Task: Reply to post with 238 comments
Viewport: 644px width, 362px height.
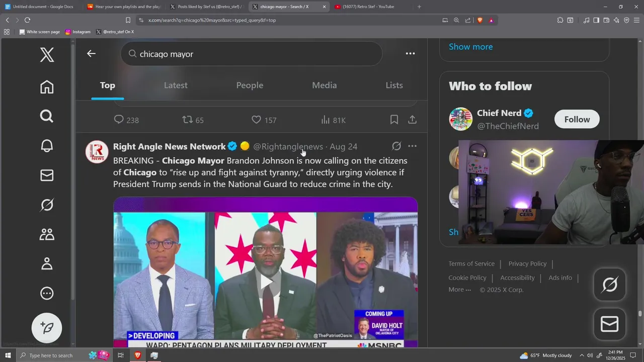Action: tap(126, 120)
